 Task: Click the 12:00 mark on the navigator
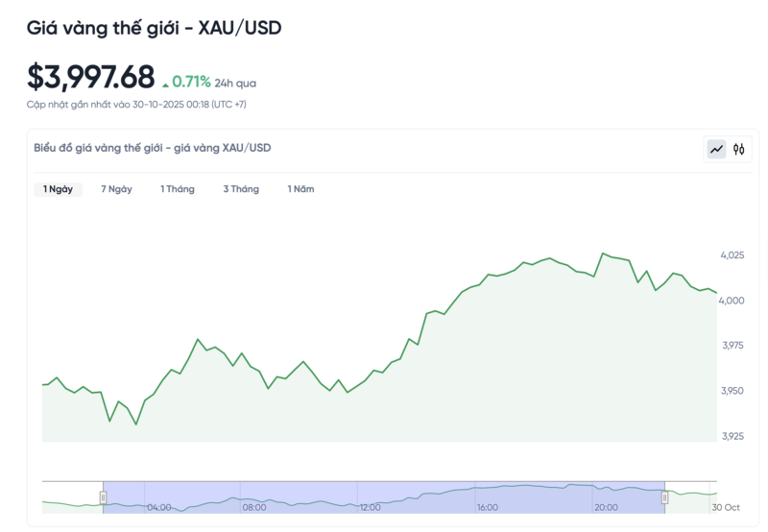(x=370, y=507)
